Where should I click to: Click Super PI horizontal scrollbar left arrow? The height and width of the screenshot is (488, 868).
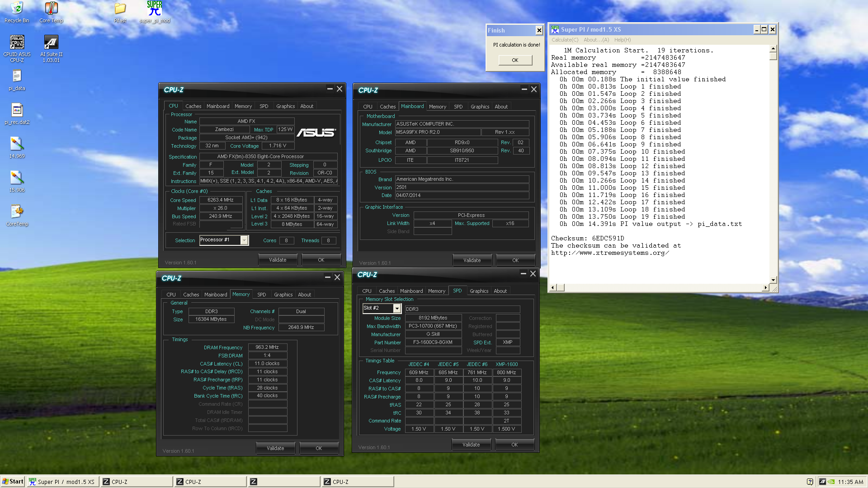[x=552, y=287]
